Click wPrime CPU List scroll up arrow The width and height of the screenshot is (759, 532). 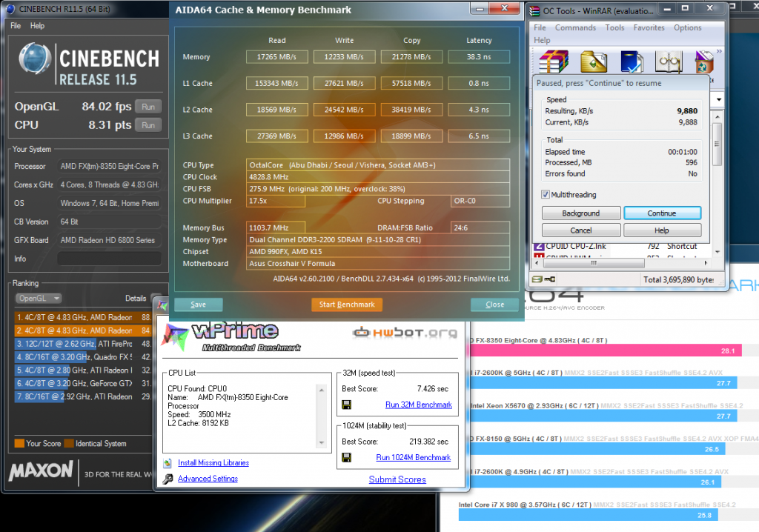click(322, 390)
